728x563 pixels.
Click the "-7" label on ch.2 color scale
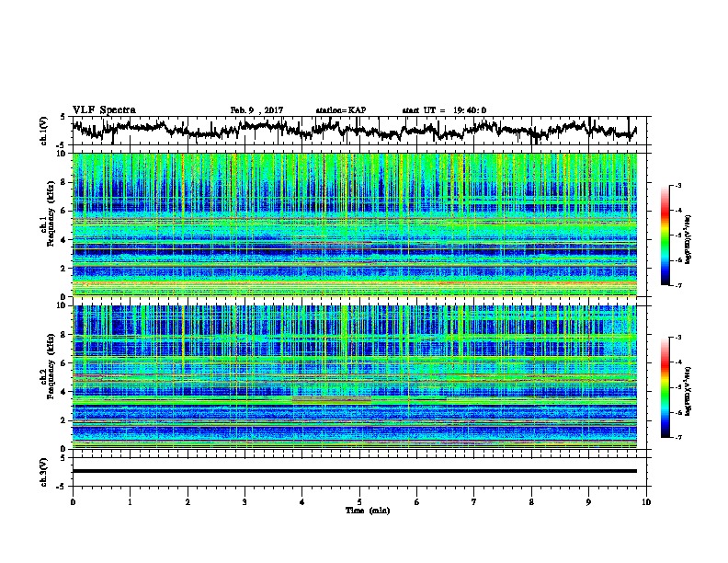(677, 437)
